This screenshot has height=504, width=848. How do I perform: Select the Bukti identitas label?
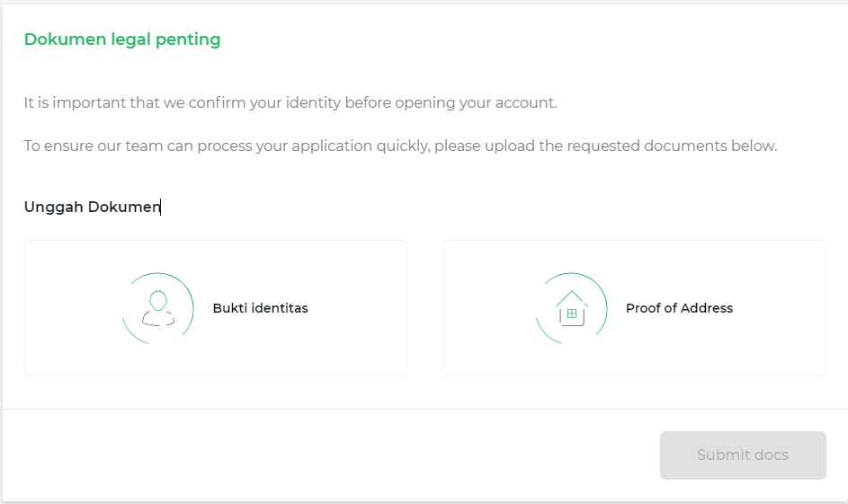pyautogui.click(x=260, y=308)
